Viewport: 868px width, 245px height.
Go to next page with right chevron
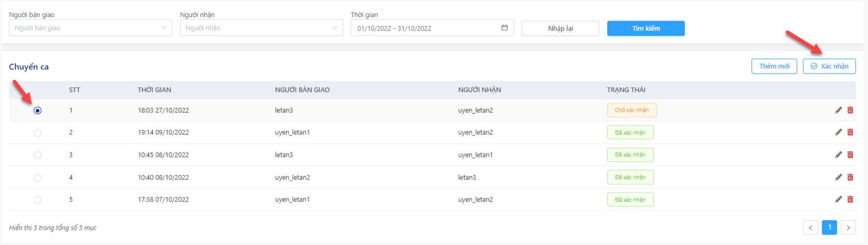848,227
